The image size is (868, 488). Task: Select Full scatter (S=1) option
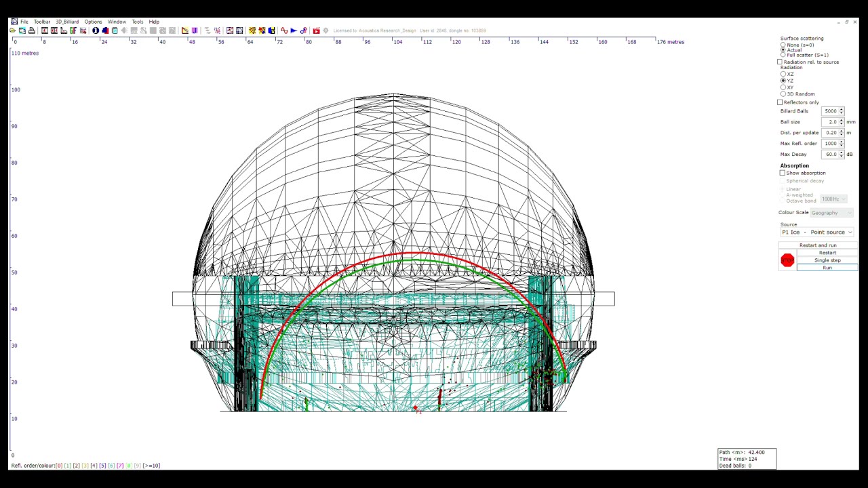coord(783,55)
